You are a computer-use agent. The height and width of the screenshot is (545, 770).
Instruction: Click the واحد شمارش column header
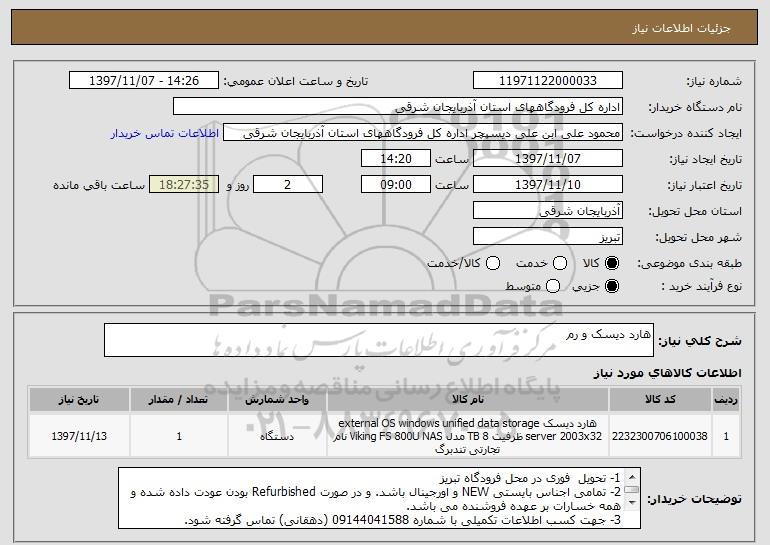277,400
